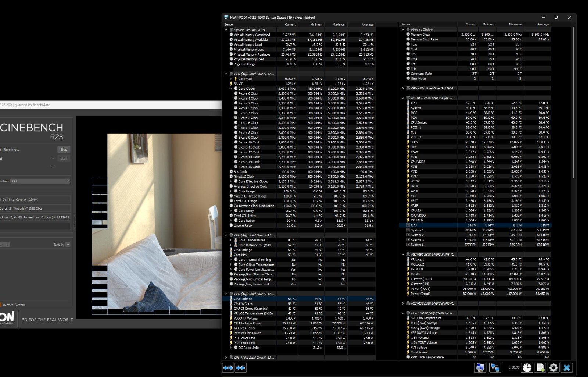Screen dimensions: 588x377
Task: Click the thermometer icon beside SPD Hub Temperature
Action: coord(408,318)
